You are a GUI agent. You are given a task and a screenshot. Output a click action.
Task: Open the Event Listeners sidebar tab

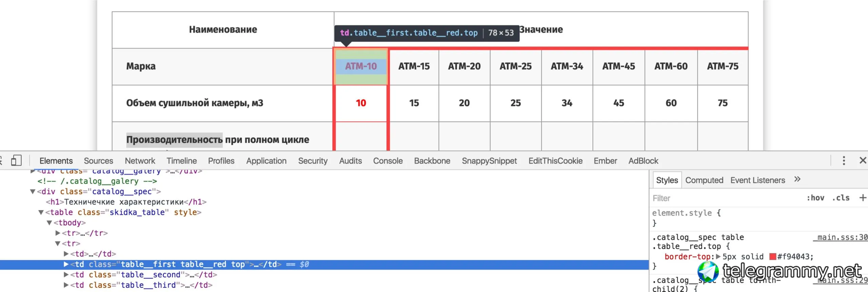coord(757,180)
